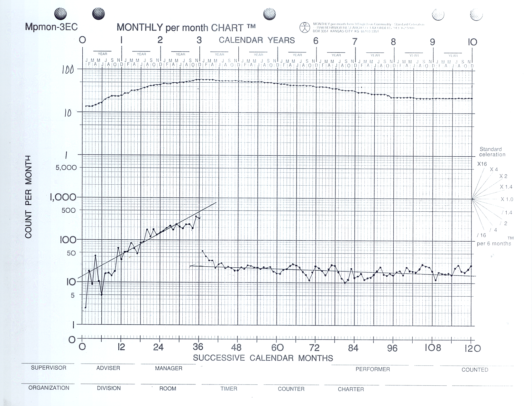Select the MANAGER field at bottom
532x406 pixels.
point(169,368)
